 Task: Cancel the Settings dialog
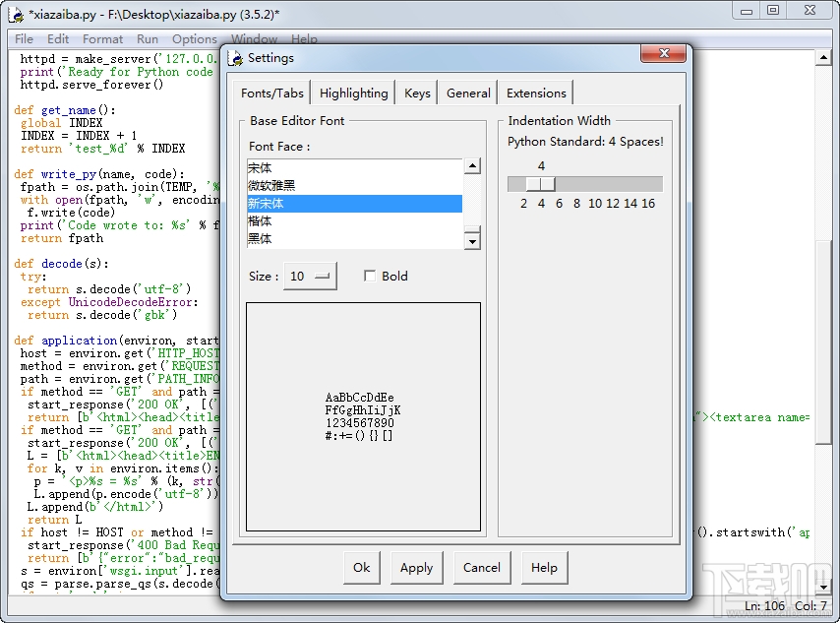[481, 568]
